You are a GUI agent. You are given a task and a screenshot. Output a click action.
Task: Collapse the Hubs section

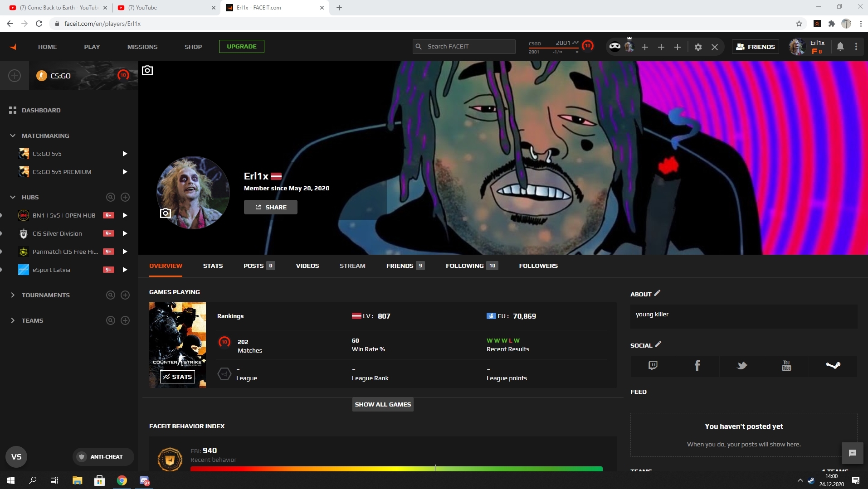pyautogui.click(x=13, y=197)
